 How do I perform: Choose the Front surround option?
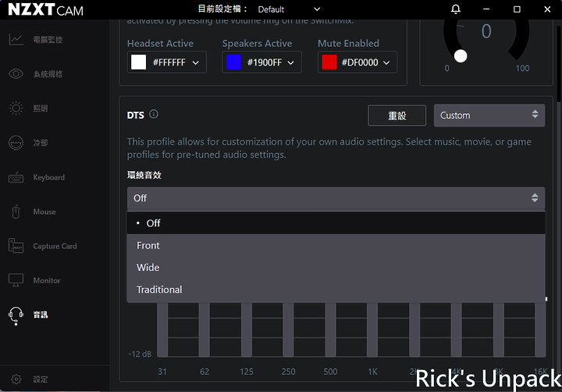point(336,245)
